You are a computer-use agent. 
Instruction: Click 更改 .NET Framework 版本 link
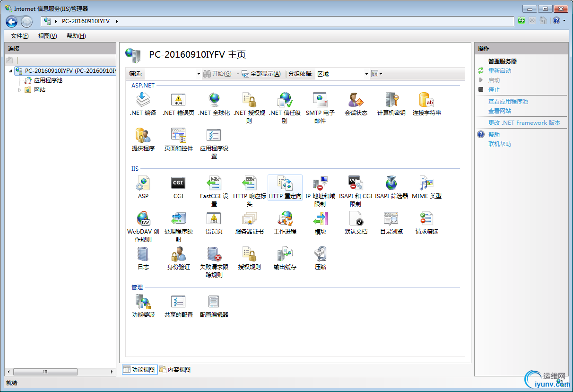click(524, 122)
